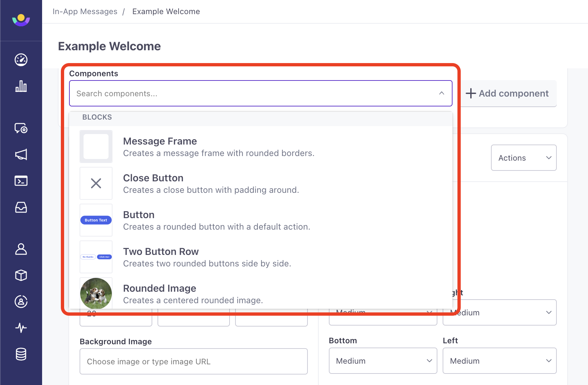The height and width of the screenshot is (385, 588).
Task: Select the Close Button block
Action: coord(261,183)
